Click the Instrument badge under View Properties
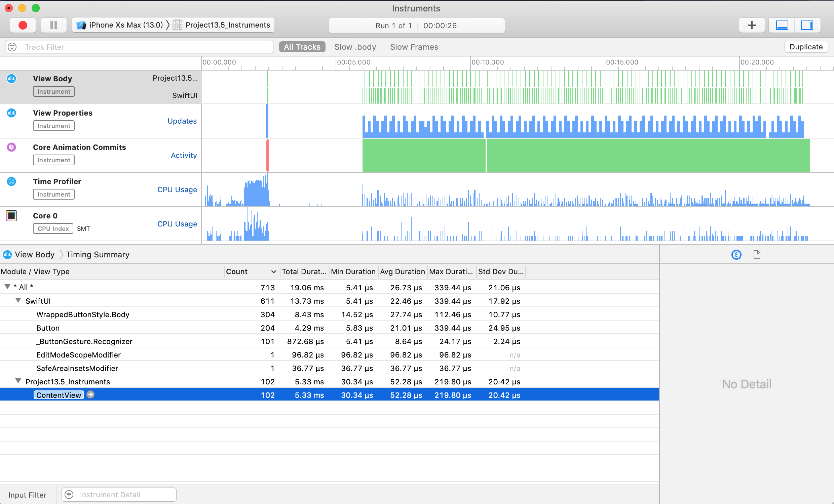Image resolution: width=834 pixels, height=504 pixels. 54,126
